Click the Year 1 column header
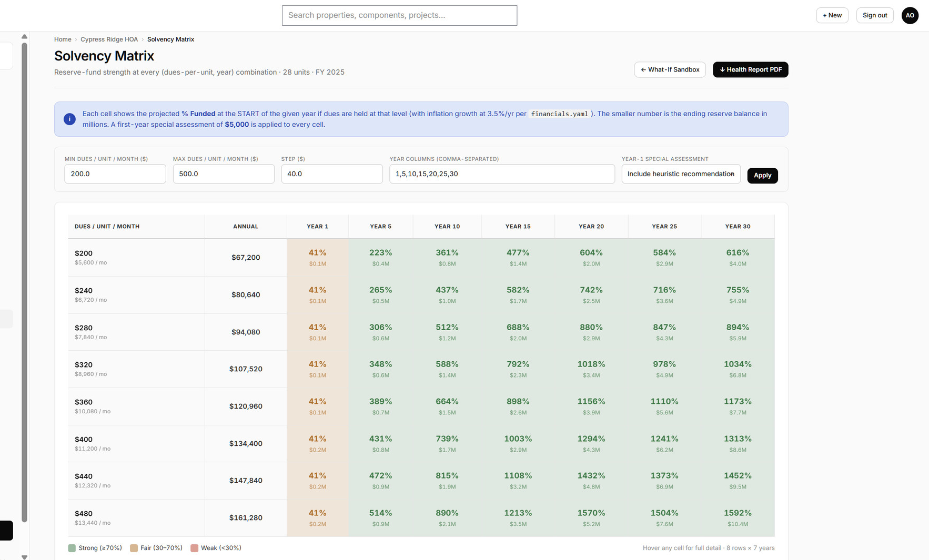 pyautogui.click(x=318, y=227)
